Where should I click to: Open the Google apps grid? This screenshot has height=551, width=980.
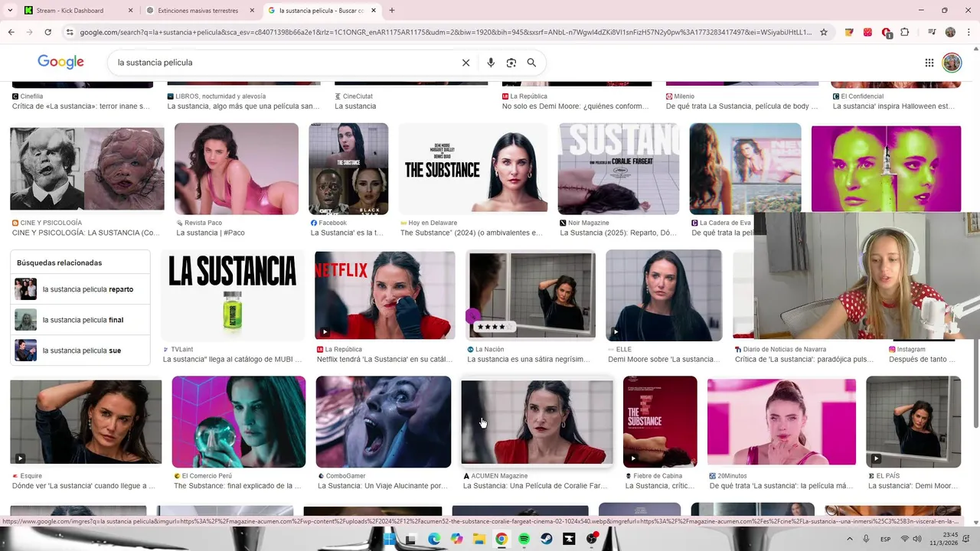tap(929, 63)
